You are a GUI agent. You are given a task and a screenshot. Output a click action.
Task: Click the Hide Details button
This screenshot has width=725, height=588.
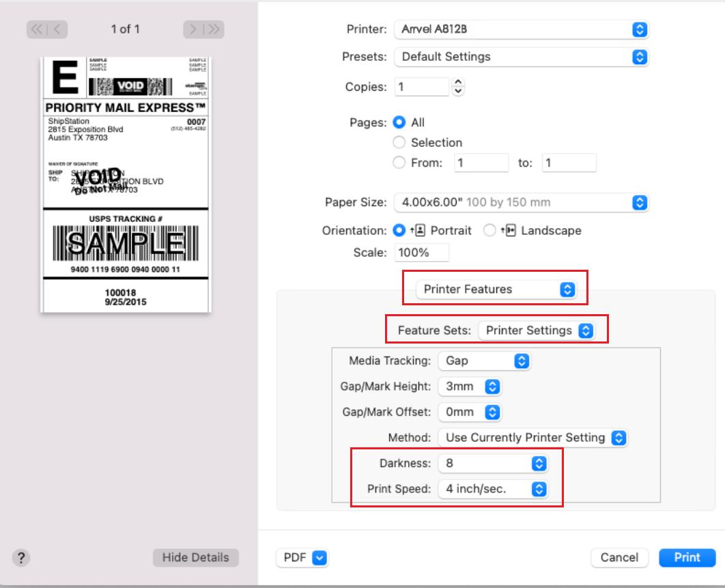(x=195, y=557)
